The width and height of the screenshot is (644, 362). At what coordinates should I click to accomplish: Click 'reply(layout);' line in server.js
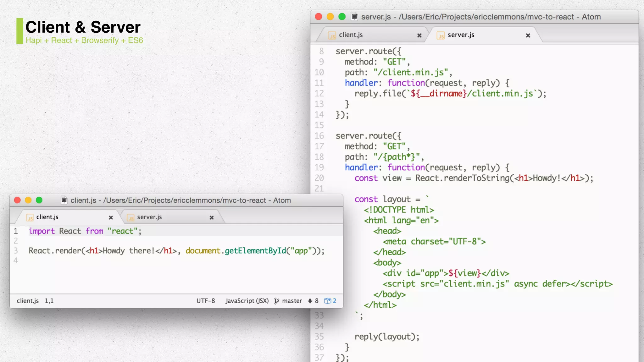387,337
